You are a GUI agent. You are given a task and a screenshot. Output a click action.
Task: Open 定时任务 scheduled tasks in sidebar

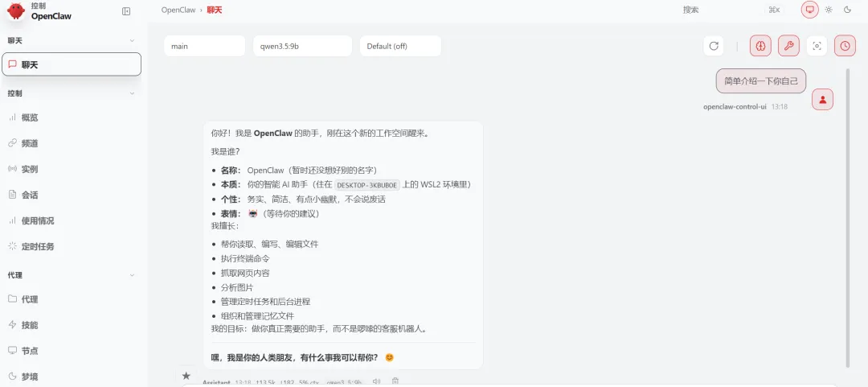point(72,246)
